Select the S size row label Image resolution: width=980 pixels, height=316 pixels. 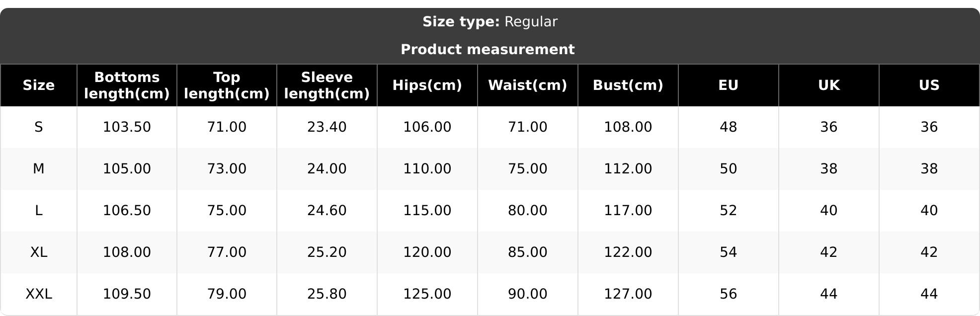39,127
